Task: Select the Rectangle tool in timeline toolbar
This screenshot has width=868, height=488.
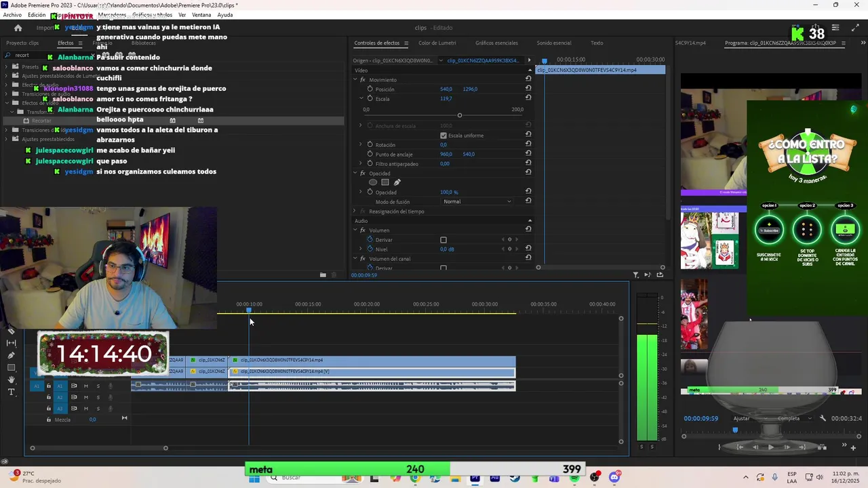Action: (x=11, y=367)
